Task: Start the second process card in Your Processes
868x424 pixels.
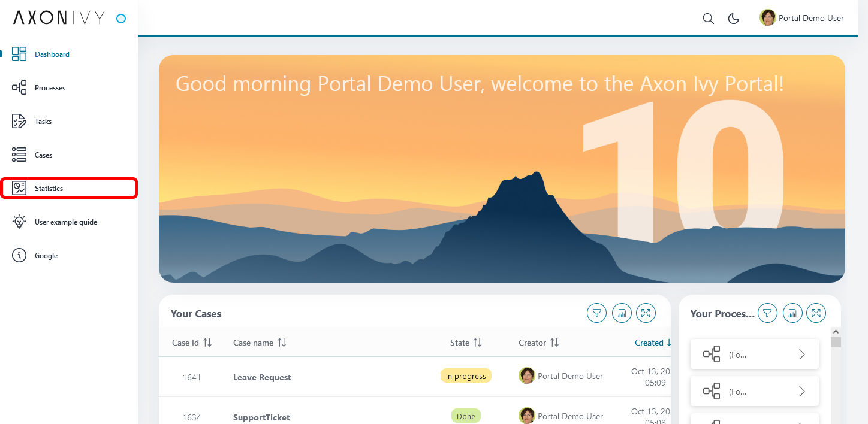Action: point(755,392)
